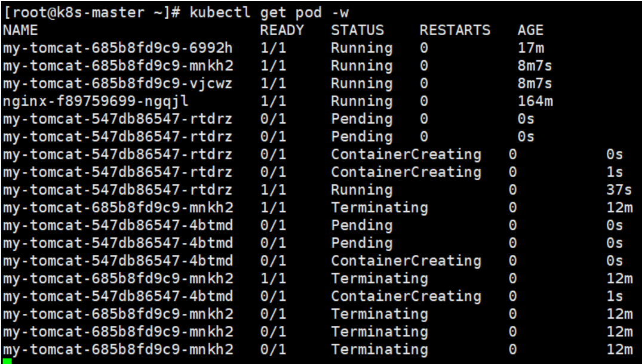Click the 17m age value
The height and width of the screenshot is (364, 642).
coord(530,48)
